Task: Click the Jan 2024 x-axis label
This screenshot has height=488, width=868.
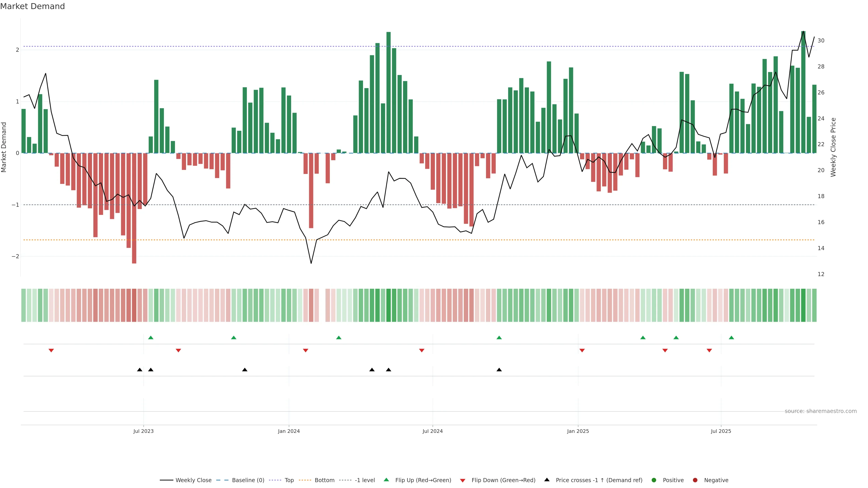Action: (289, 432)
